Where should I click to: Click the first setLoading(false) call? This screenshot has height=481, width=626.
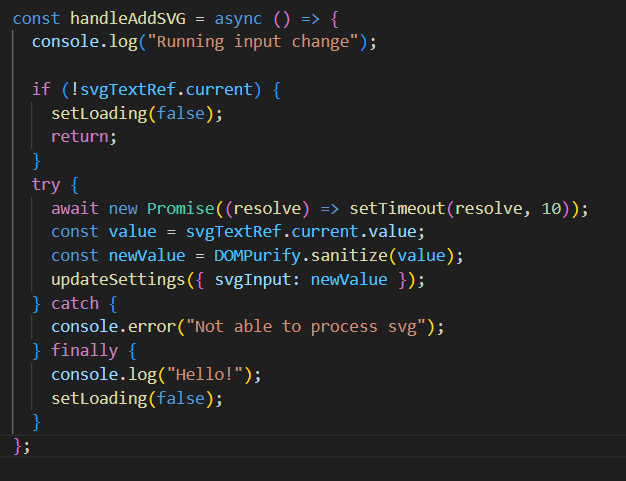[x=137, y=114]
